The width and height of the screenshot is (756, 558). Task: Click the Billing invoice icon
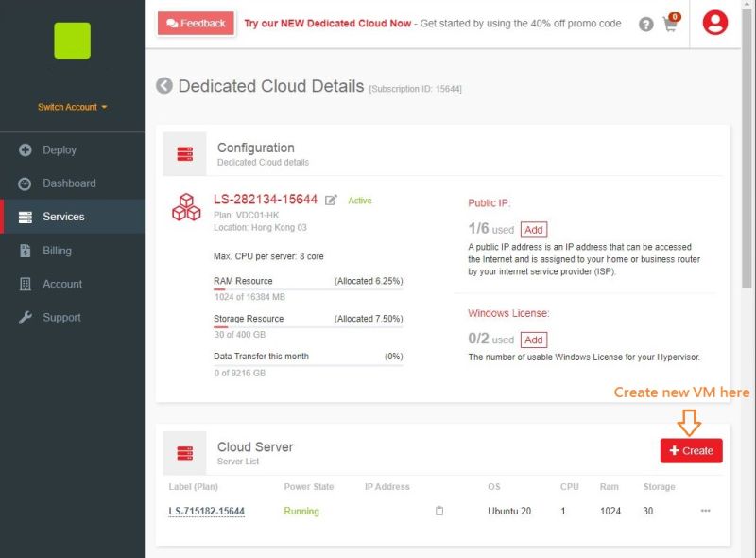[26, 251]
